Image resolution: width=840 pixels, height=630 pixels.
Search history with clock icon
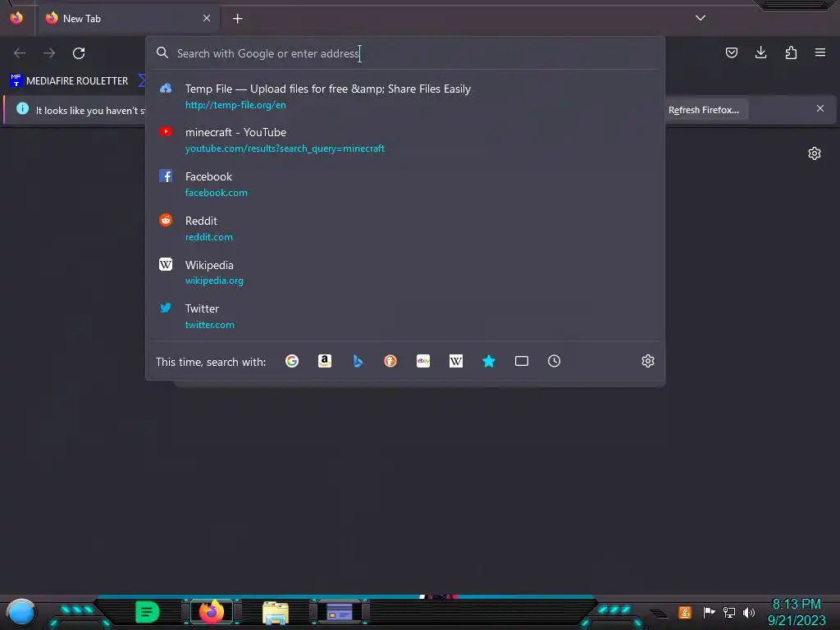point(554,361)
